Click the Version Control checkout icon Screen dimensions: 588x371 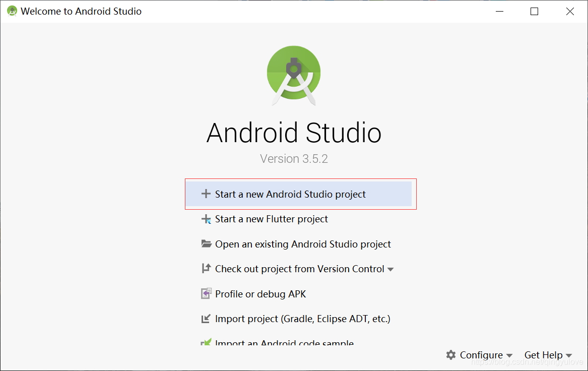tap(206, 269)
